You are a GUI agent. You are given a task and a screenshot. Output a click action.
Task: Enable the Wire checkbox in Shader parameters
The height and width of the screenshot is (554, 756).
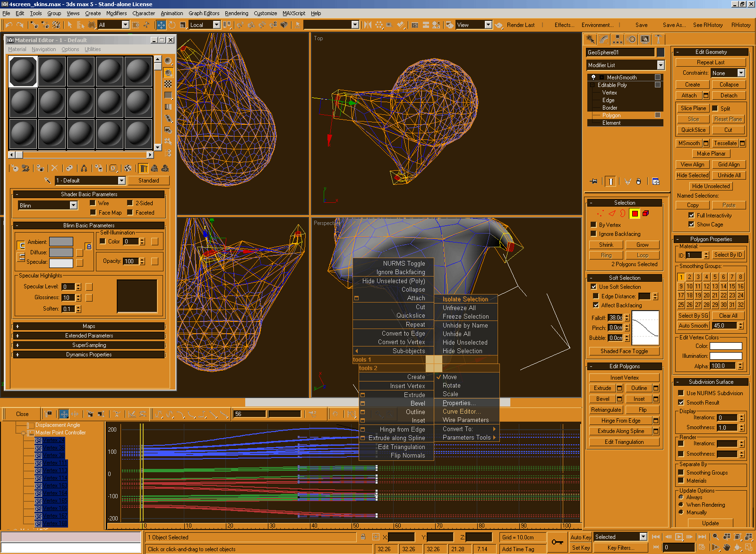click(x=93, y=203)
